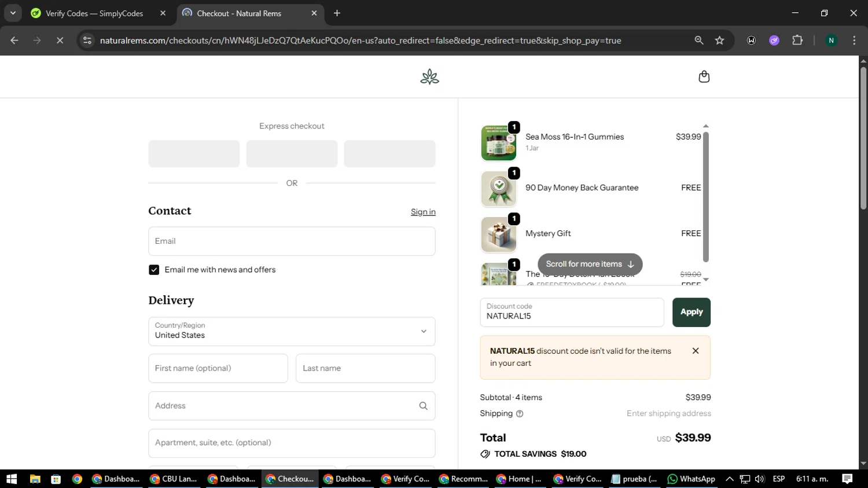Close the Checkout Natural Rems tab
Image resolution: width=868 pixels, height=488 pixels.
314,13
